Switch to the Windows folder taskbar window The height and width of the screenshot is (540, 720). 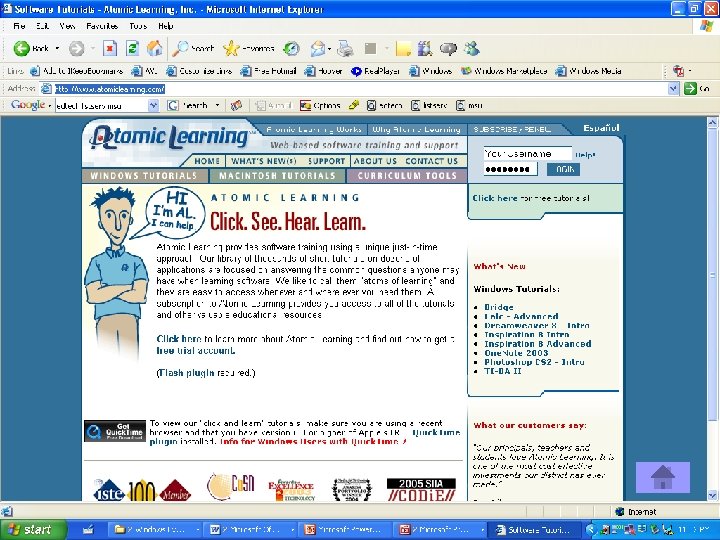(x=155, y=530)
